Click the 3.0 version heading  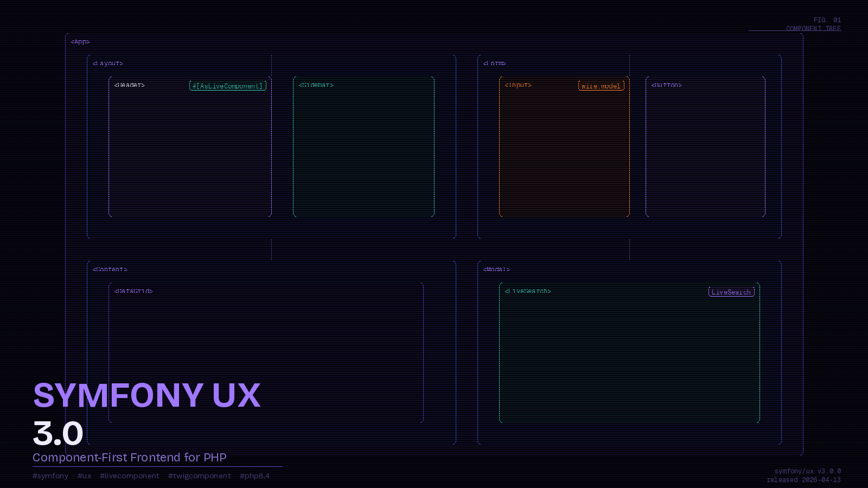(x=58, y=433)
